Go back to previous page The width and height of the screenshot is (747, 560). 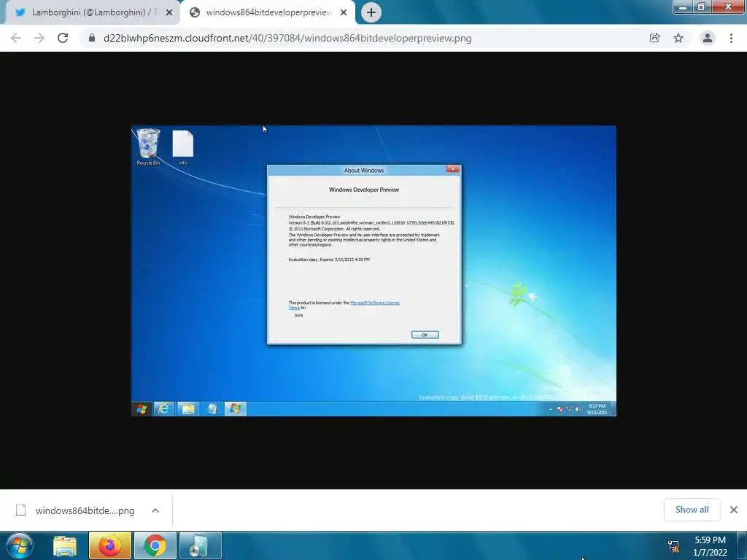pyautogui.click(x=16, y=38)
